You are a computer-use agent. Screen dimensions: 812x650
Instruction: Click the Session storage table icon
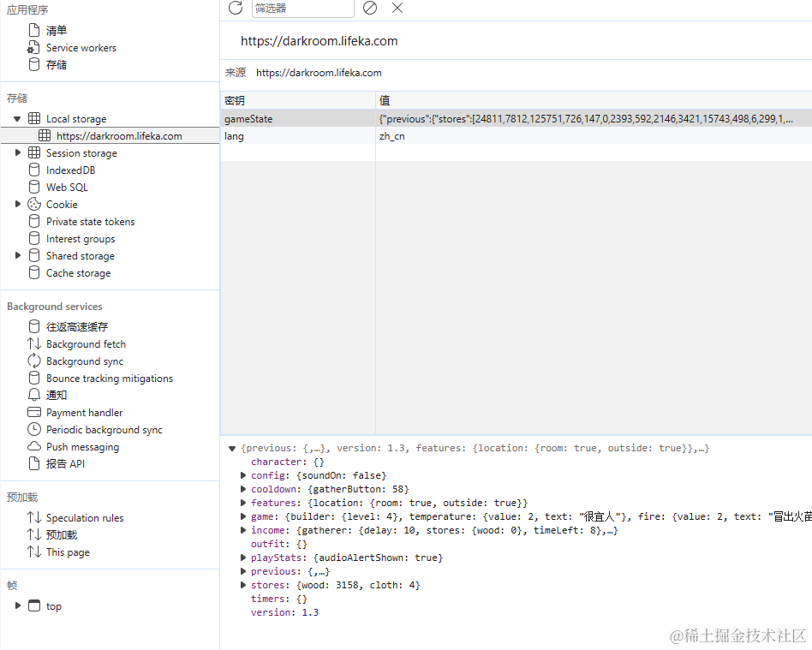[x=34, y=152]
